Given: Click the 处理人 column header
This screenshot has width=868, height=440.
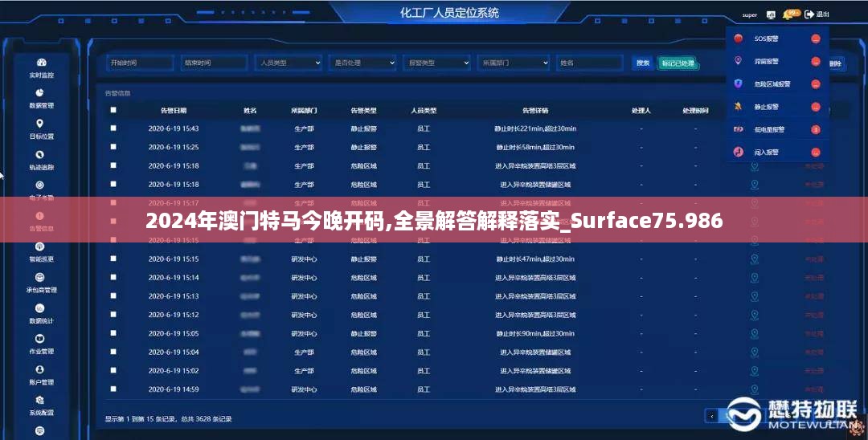Looking at the screenshot, I should click(641, 111).
